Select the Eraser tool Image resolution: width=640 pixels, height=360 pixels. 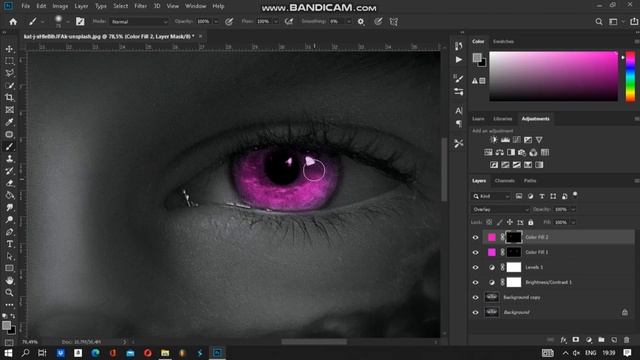coord(9,183)
